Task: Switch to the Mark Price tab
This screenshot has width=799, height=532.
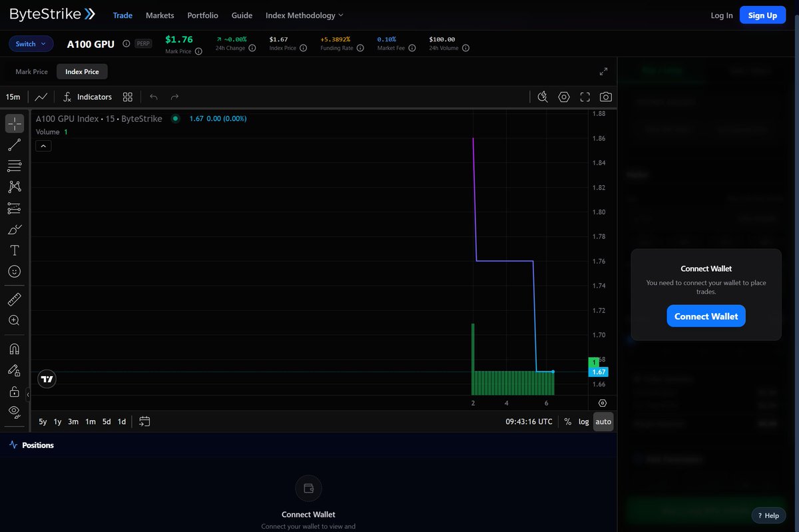Action: tap(32, 72)
